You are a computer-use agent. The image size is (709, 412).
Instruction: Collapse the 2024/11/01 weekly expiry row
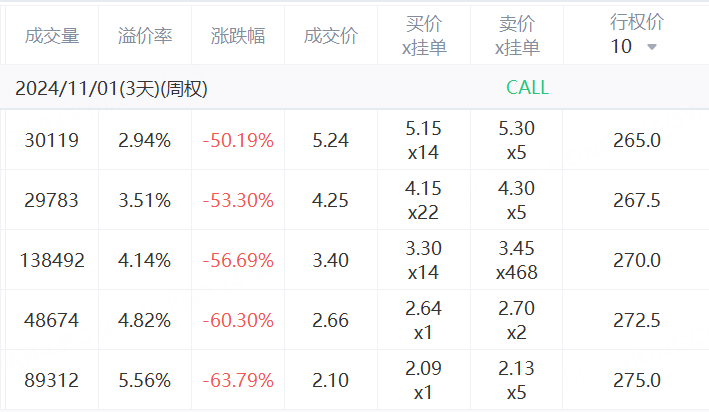click(x=111, y=88)
